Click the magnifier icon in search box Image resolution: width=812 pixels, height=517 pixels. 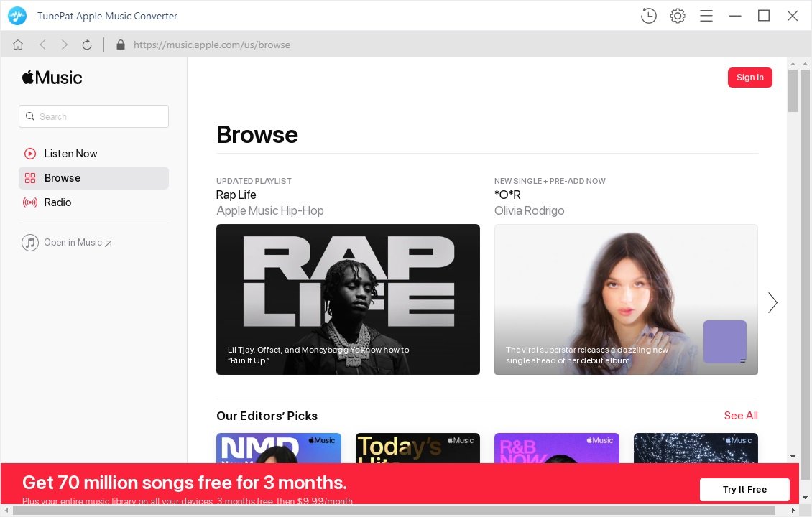[x=30, y=116]
